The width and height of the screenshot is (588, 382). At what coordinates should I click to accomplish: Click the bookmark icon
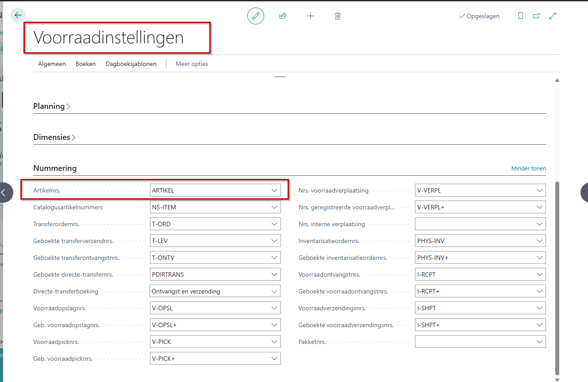(x=521, y=16)
